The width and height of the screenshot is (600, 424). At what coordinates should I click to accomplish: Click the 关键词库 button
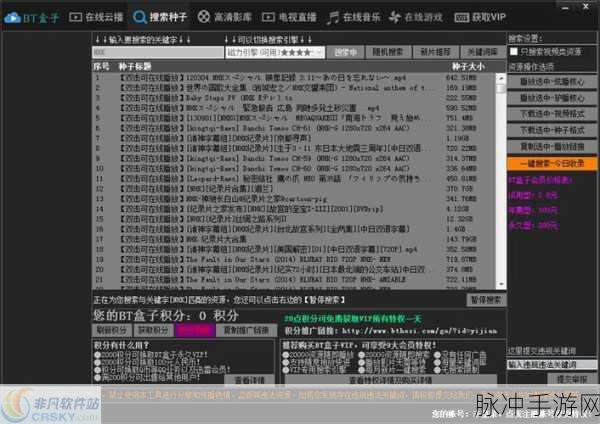[483, 52]
